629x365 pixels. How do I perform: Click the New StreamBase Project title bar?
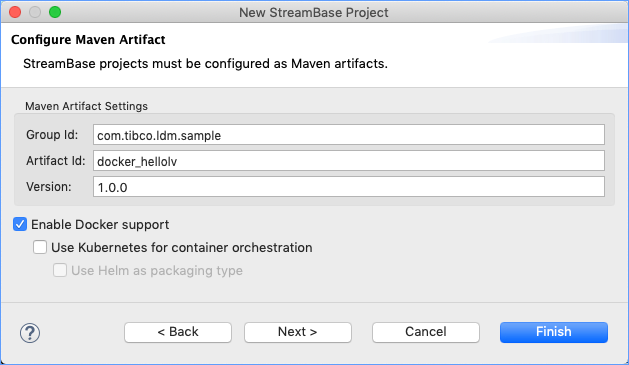pos(314,12)
